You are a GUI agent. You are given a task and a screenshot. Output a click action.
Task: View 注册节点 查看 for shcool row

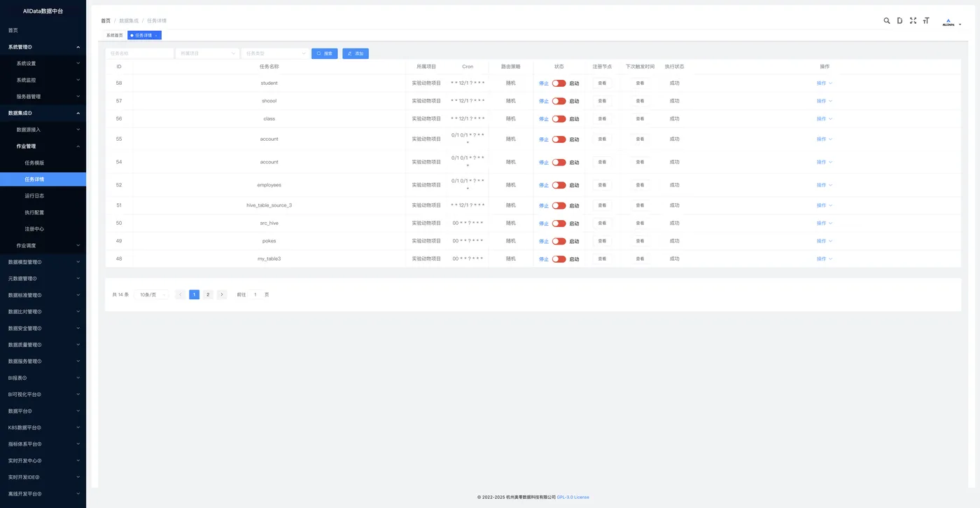[602, 101]
